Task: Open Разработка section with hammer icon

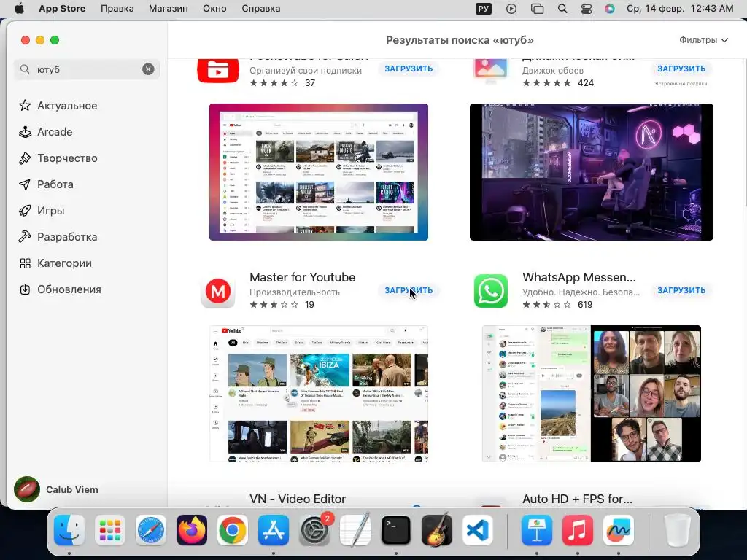Action: click(58, 237)
